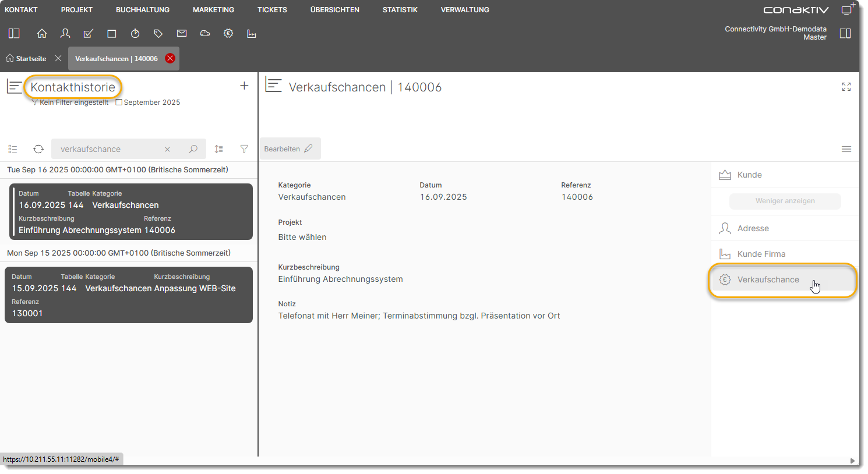
Task: Click the verkaufschance search field
Action: click(x=108, y=149)
